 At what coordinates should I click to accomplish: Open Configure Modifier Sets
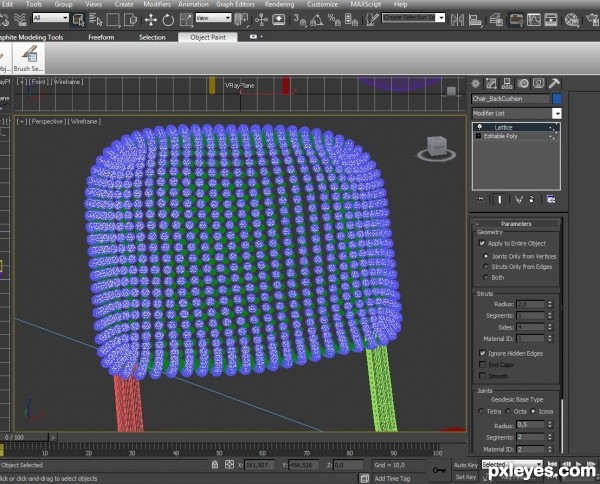(551, 199)
